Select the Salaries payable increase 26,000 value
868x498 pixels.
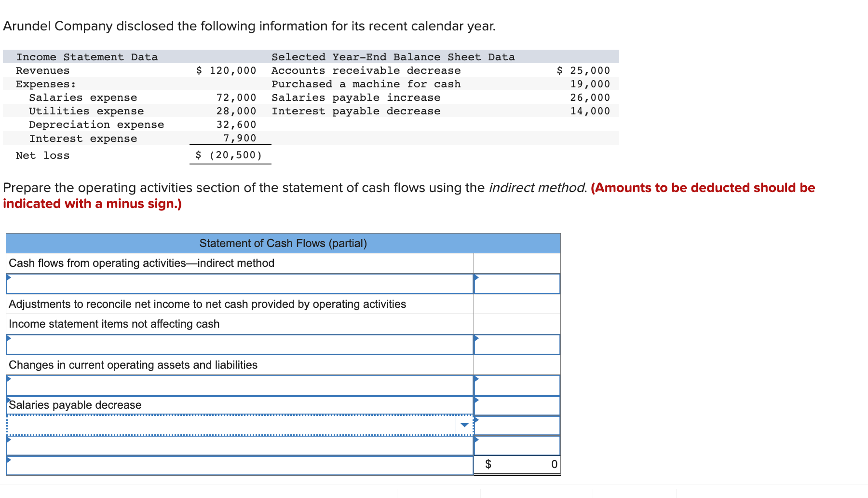(590, 97)
